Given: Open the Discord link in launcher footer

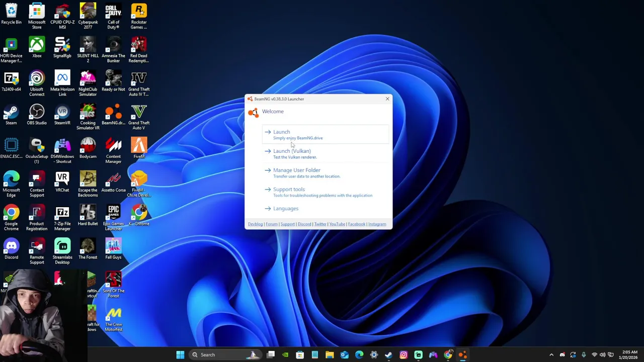Looking at the screenshot, I should coord(304,224).
